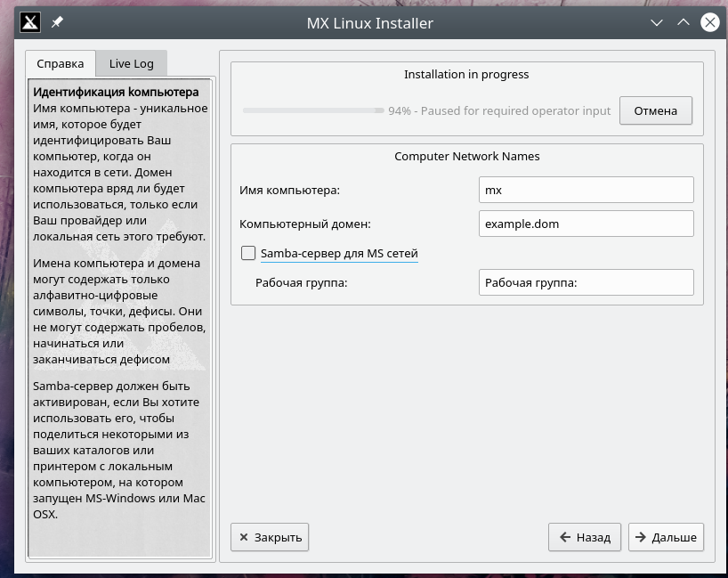Viewport: 728px width, 578px height.
Task: Switch to the Справка tab
Action: (60, 63)
